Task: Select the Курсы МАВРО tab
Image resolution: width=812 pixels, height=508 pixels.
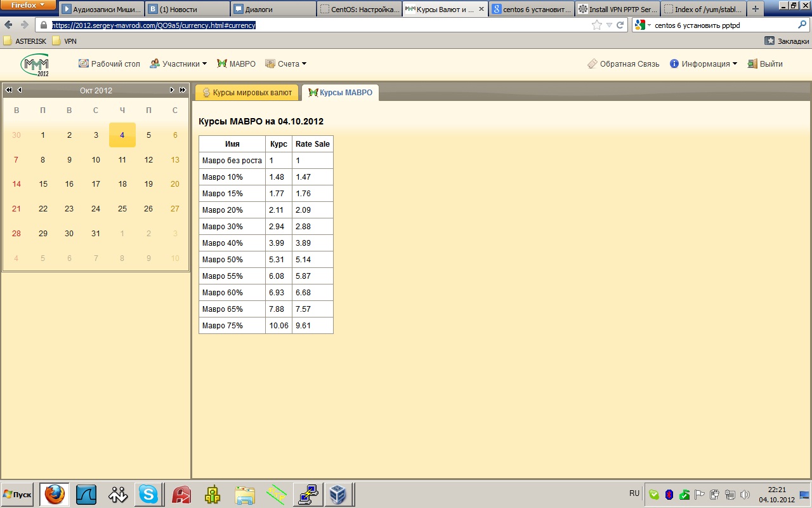Action: 340,93
